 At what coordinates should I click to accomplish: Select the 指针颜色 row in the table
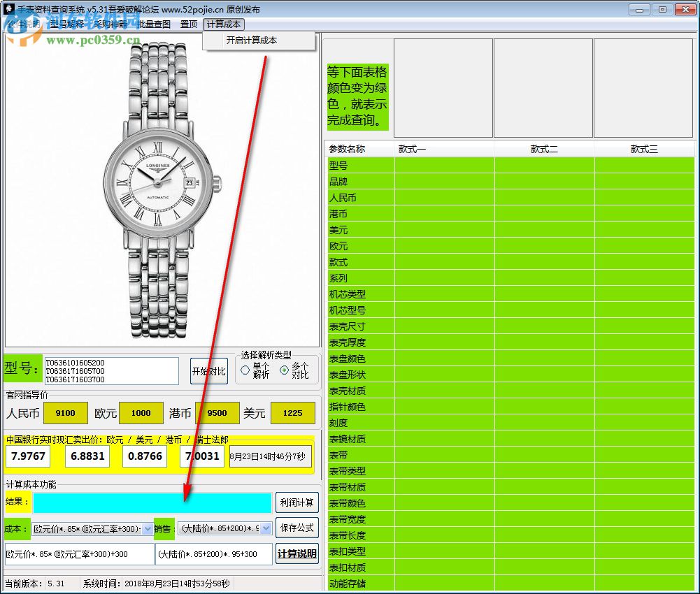(x=511, y=407)
